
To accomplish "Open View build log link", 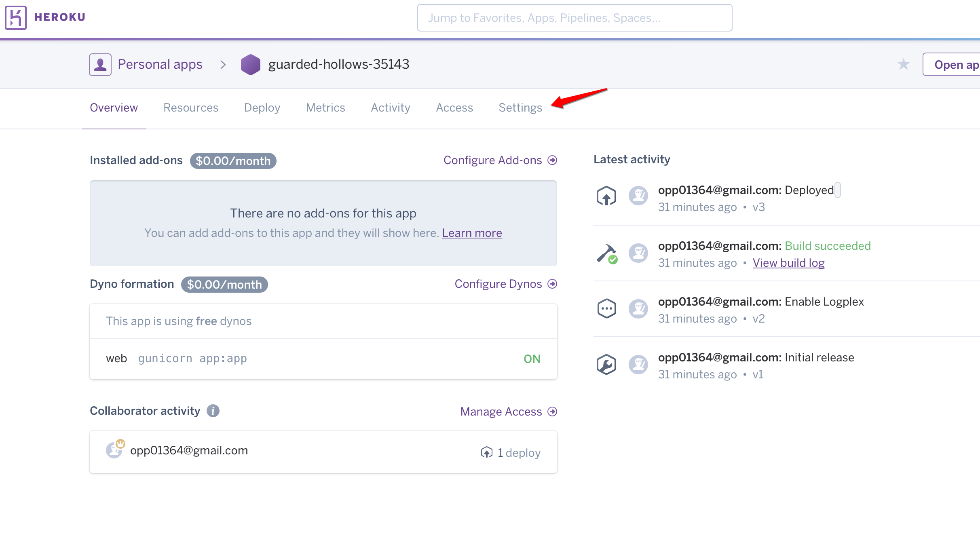I will tap(788, 263).
